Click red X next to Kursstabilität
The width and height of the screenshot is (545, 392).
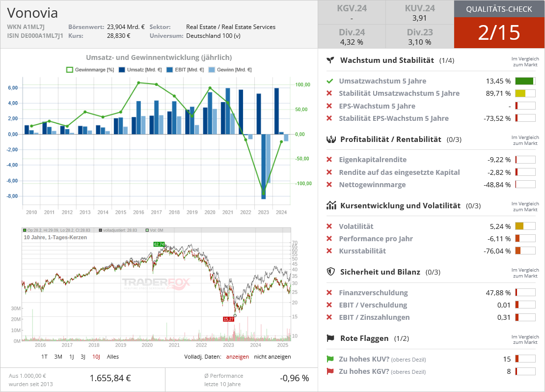329,251
